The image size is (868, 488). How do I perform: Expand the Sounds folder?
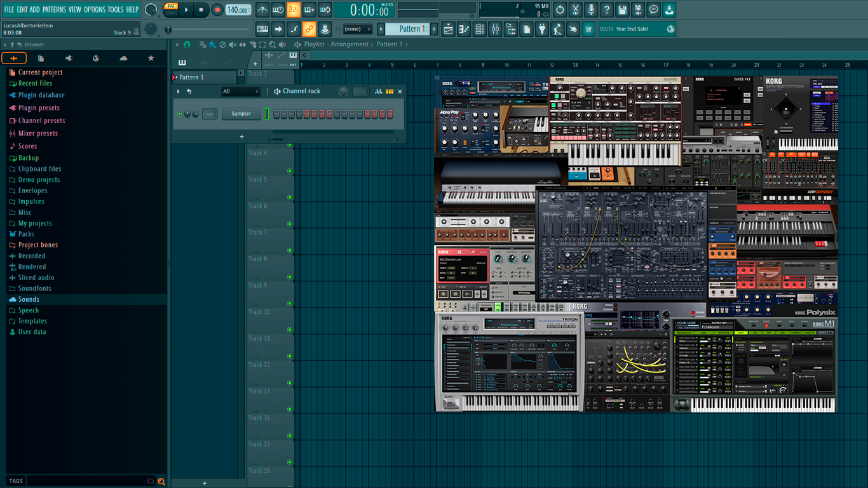(x=24, y=299)
